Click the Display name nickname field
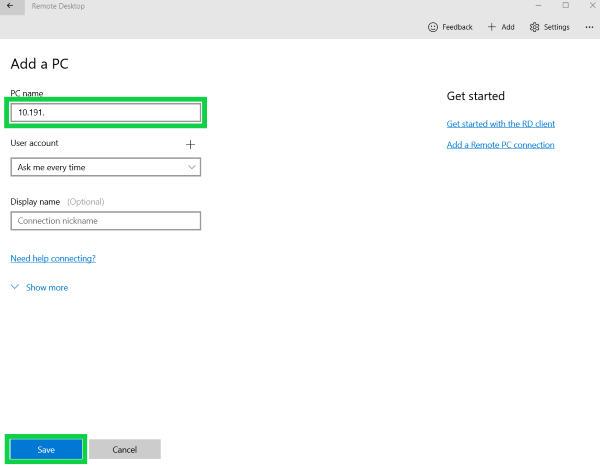The image size is (600, 468). click(105, 221)
